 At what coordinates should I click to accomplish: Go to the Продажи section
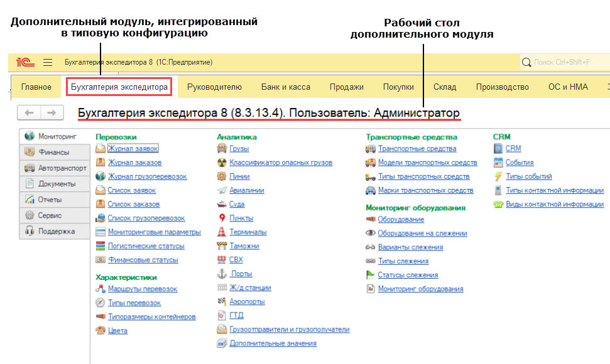click(x=347, y=87)
